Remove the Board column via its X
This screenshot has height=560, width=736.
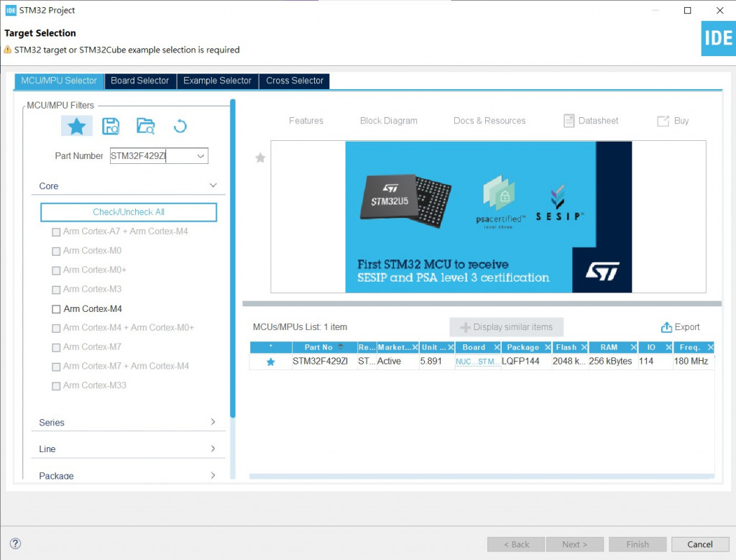click(x=497, y=347)
